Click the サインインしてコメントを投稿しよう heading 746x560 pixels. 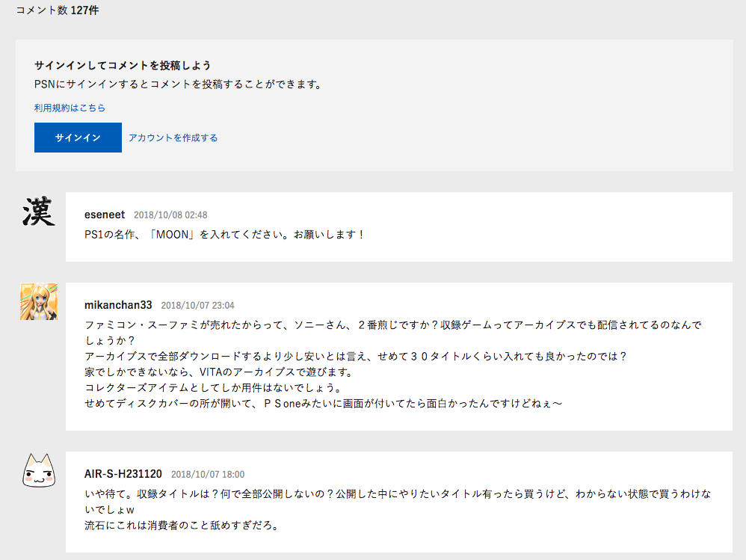click(123, 65)
